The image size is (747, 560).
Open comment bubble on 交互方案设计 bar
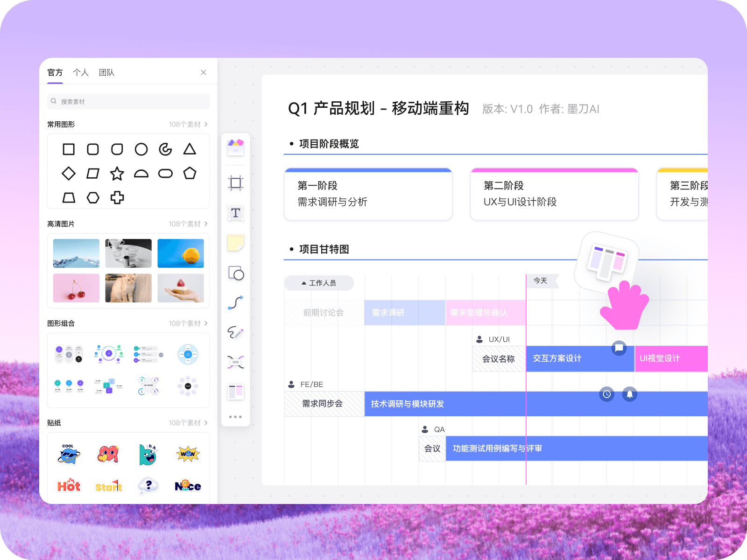[619, 348]
